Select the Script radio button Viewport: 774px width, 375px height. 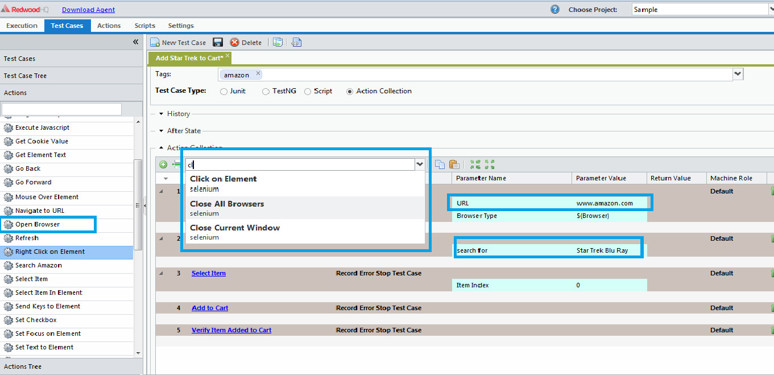tap(308, 91)
